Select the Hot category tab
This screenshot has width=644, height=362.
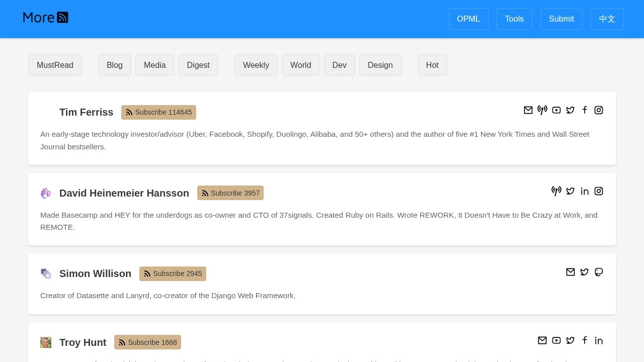tap(432, 65)
